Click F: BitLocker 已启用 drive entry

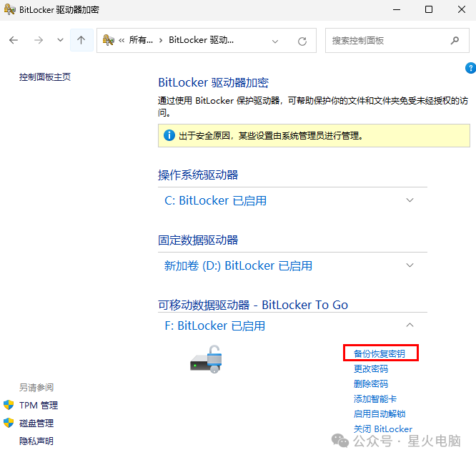click(x=215, y=326)
